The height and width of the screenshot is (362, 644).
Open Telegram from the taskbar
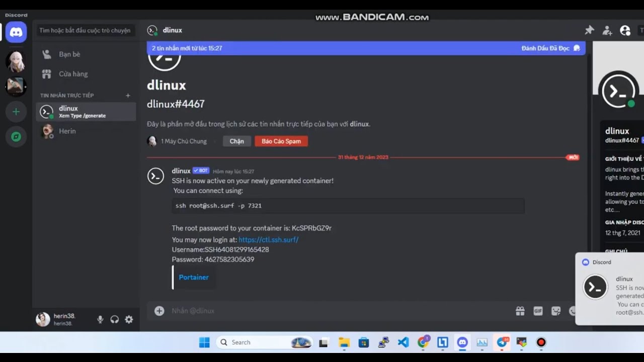(x=502, y=342)
